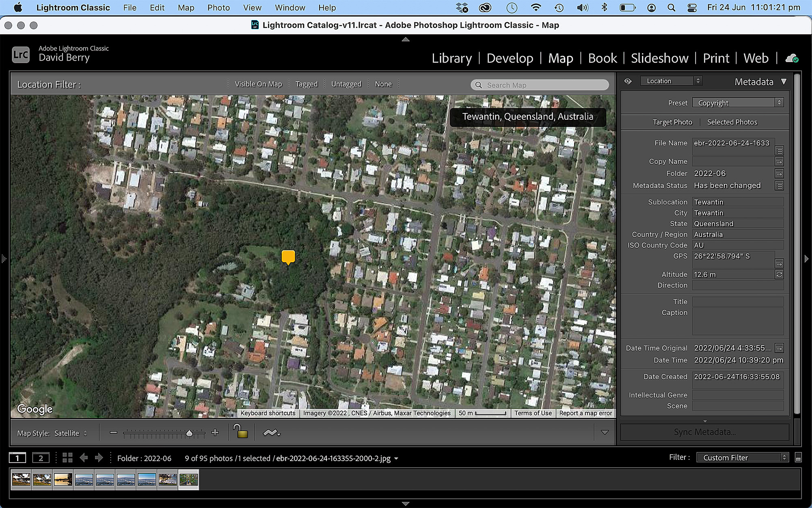Open grid view from filmstrip bar
The width and height of the screenshot is (812, 508).
[67, 458]
